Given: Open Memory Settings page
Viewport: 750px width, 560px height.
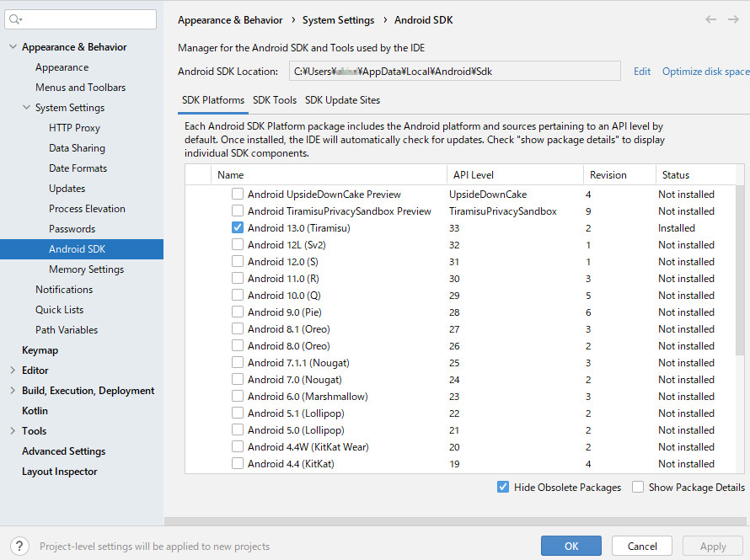Looking at the screenshot, I should 86,269.
